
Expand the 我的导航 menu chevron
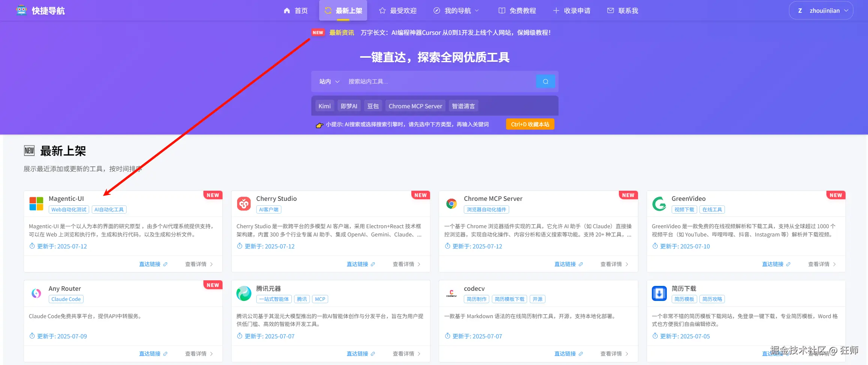click(x=477, y=10)
